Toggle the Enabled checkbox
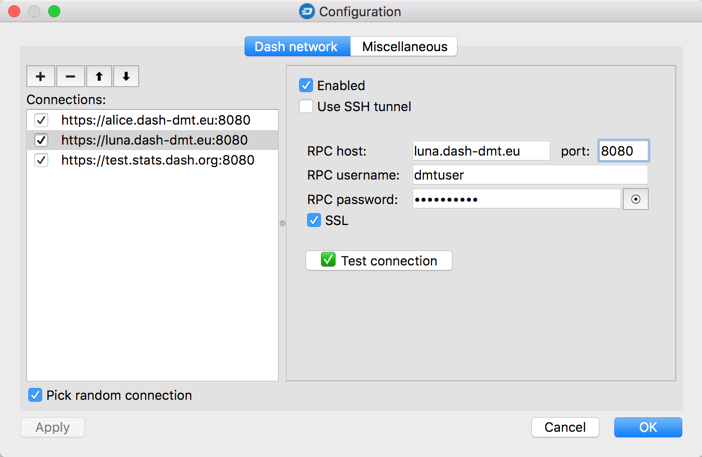Viewport: 702px width, 457px height. pyautogui.click(x=306, y=85)
